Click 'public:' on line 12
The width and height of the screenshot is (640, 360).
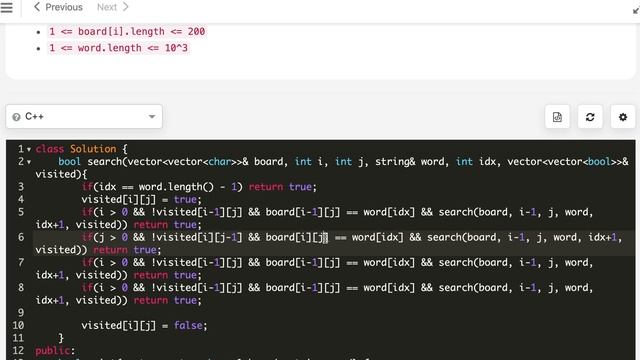point(55,351)
